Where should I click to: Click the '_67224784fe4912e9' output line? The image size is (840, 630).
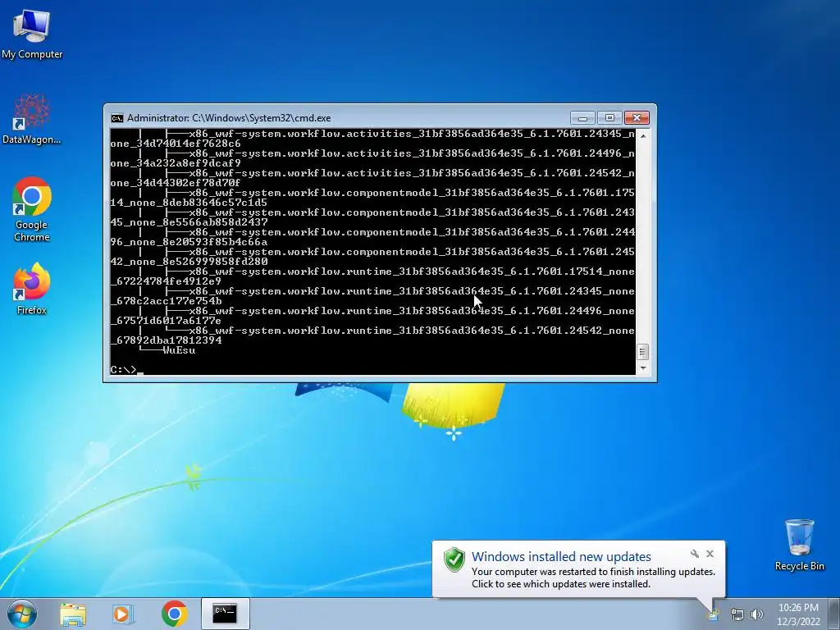pyautogui.click(x=166, y=281)
